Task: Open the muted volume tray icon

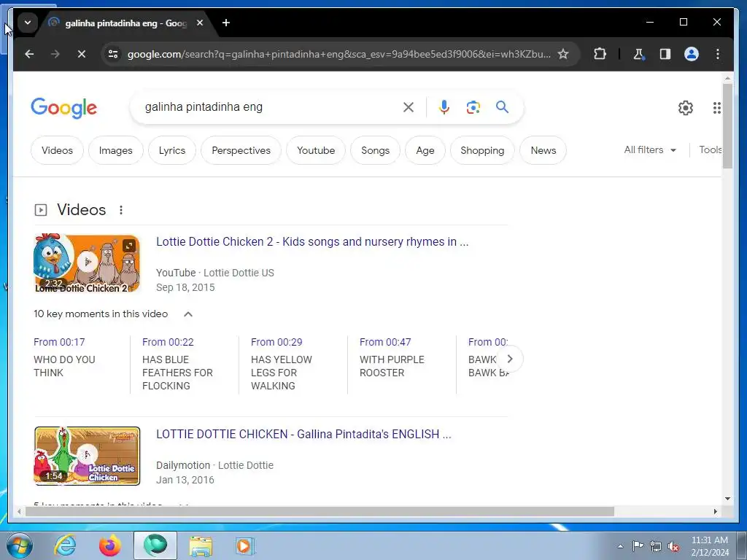Action: 673,546
